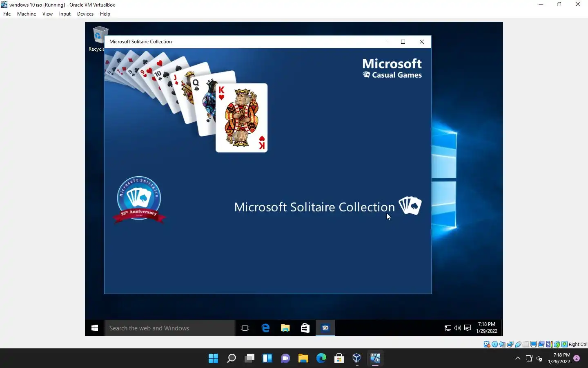This screenshot has height=368, width=588.
Task: Minimize the VirtualBox VM window
Action: (541, 4)
